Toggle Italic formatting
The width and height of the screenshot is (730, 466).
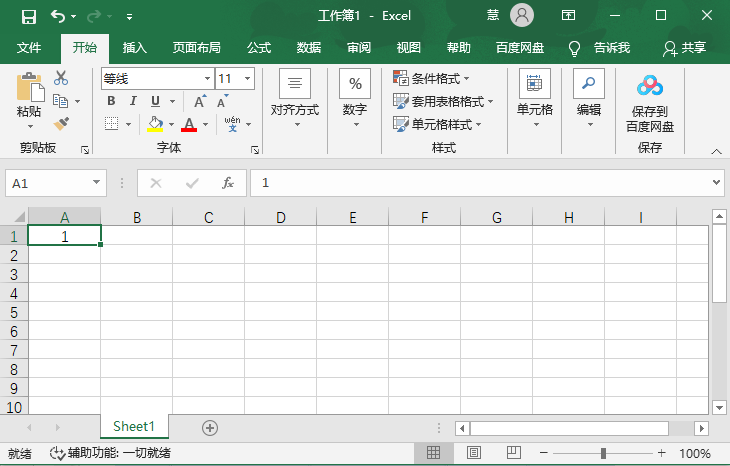coord(133,101)
